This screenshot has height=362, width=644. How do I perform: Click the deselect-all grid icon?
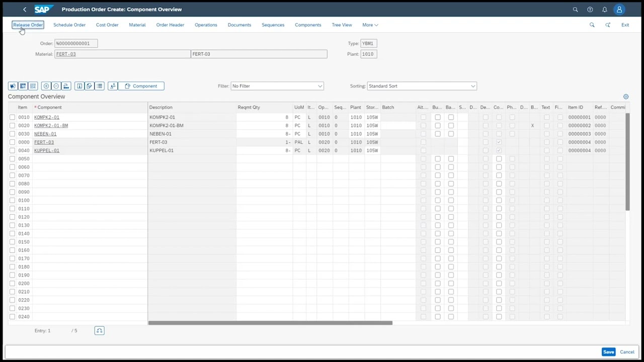click(x=33, y=86)
